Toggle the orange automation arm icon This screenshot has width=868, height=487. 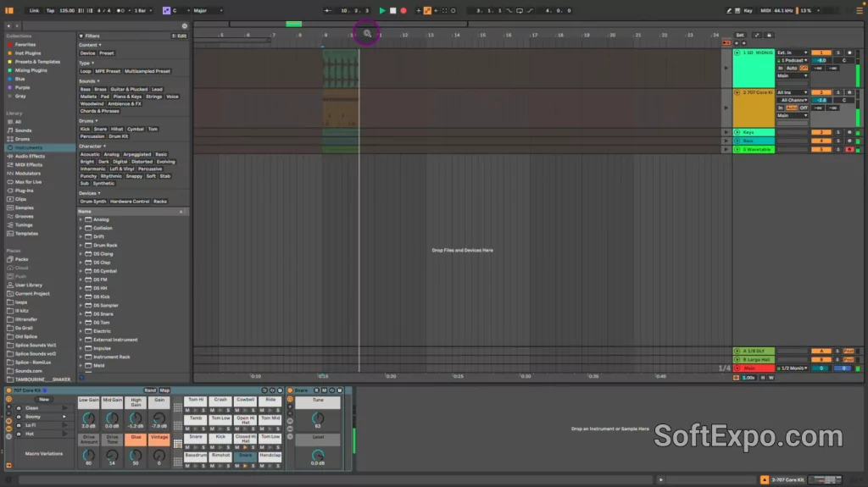coord(427,10)
